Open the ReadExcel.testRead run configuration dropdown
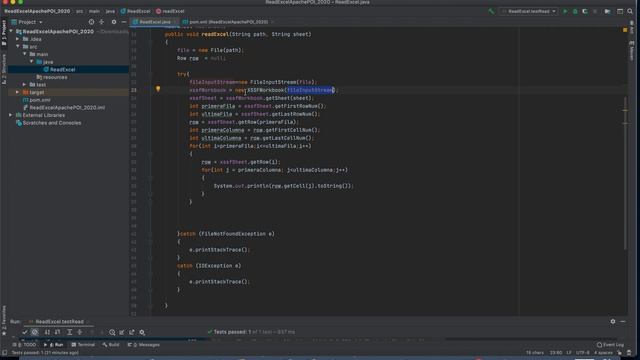Image resolution: width=640 pixels, height=360 pixels. [529, 11]
